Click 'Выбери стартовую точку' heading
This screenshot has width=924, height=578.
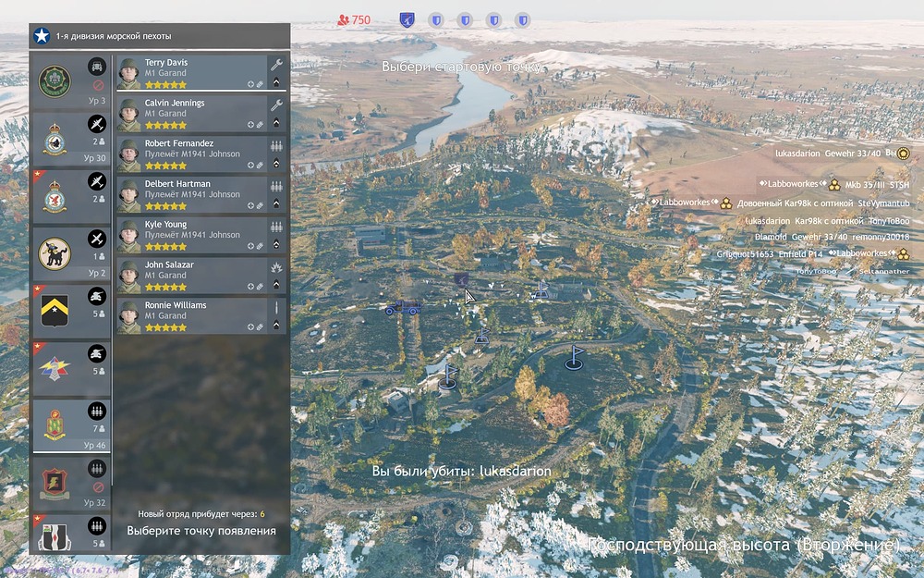click(x=462, y=67)
